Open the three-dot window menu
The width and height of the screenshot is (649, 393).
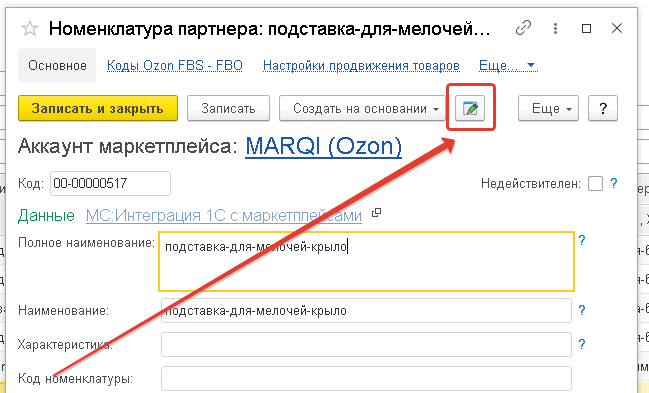pyautogui.click(x=555, y=29)
